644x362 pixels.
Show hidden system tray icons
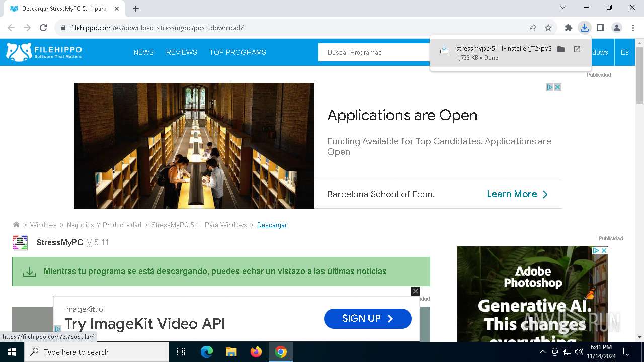542,352
